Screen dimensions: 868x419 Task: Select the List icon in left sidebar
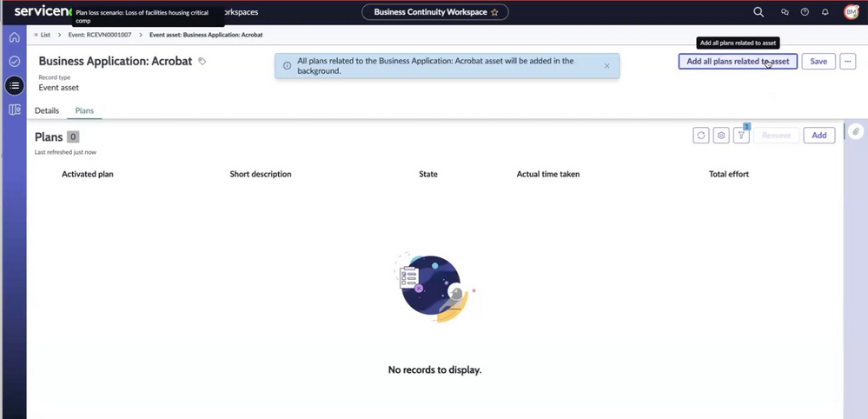[15, 86]
